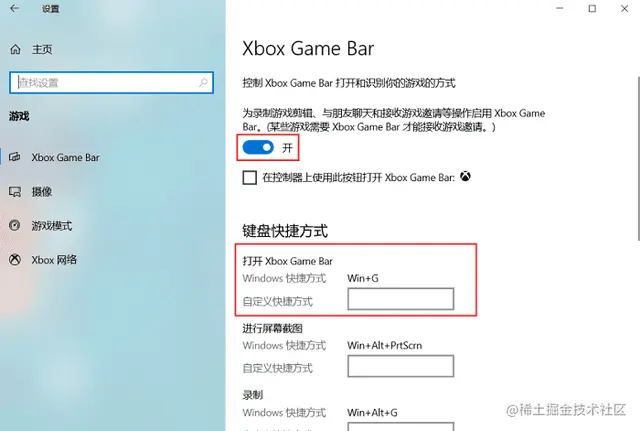This screenshot has height=431, width=640.
Task: Click the vertical scrollbar on the right
Action: (x=638, y=159)
